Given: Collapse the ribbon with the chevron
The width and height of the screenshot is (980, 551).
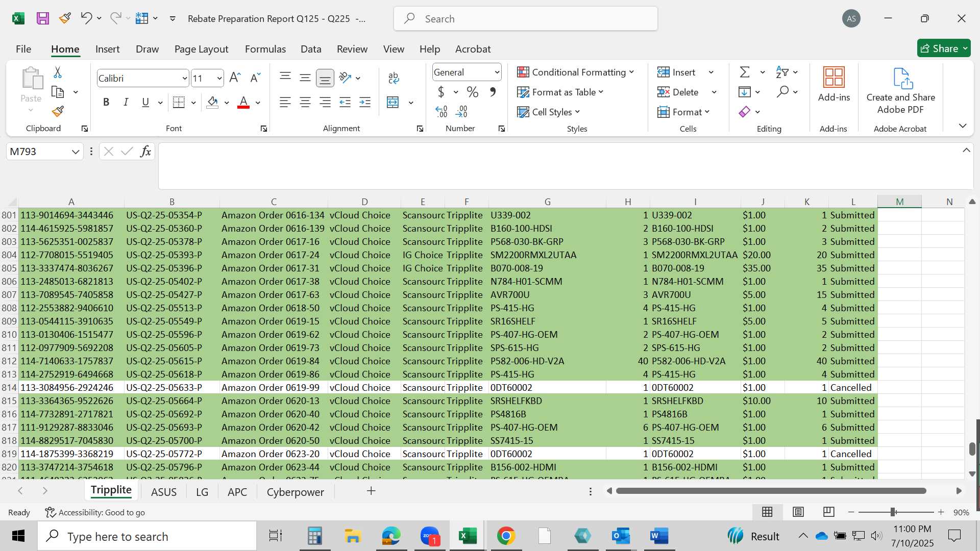Looking at the screenshot, I should [963, 126].
